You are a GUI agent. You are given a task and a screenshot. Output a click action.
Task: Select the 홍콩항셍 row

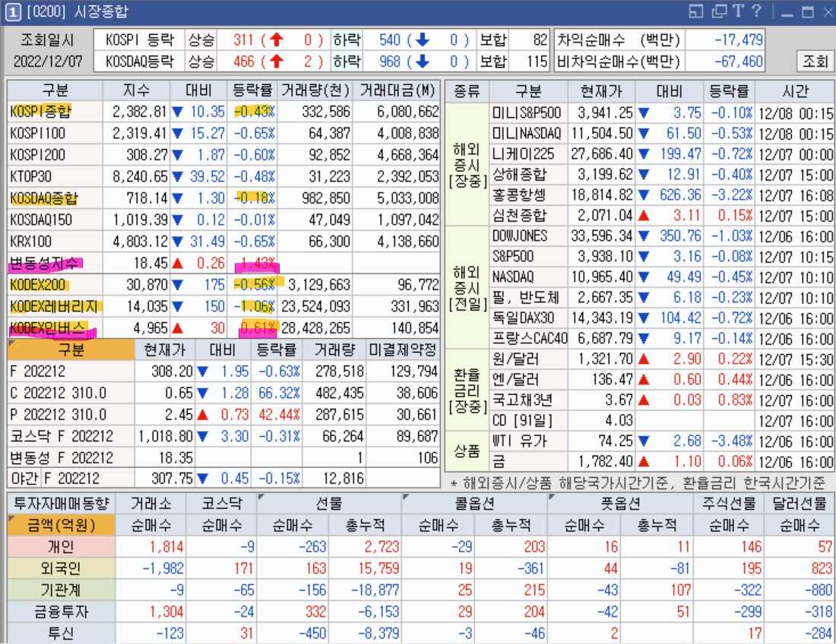pos(662,195)
